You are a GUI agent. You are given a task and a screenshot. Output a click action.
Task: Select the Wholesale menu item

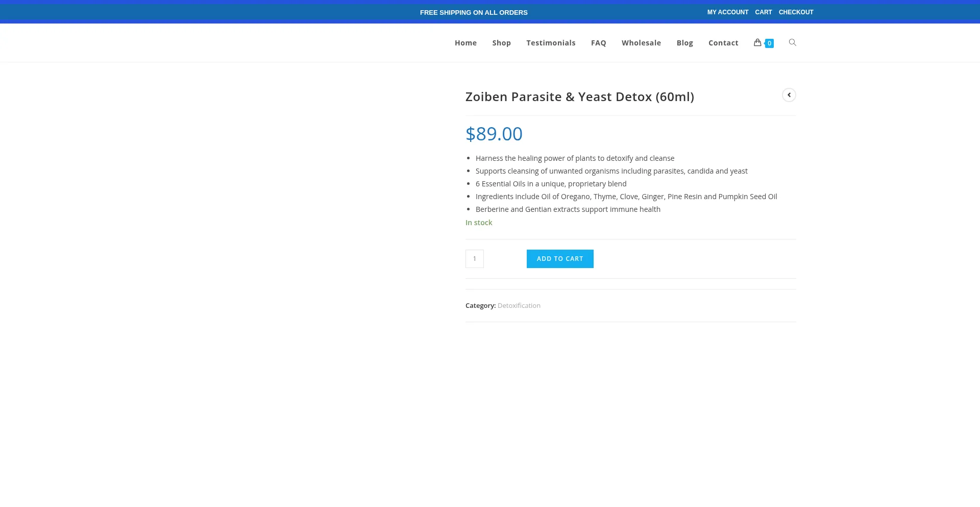pos(641,43)
